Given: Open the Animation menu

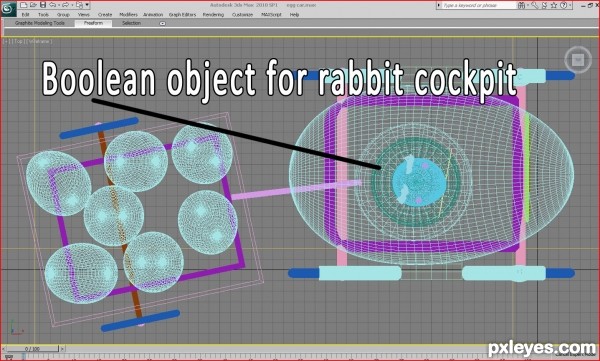Looking at the screenshot, I should pos(153,15).
